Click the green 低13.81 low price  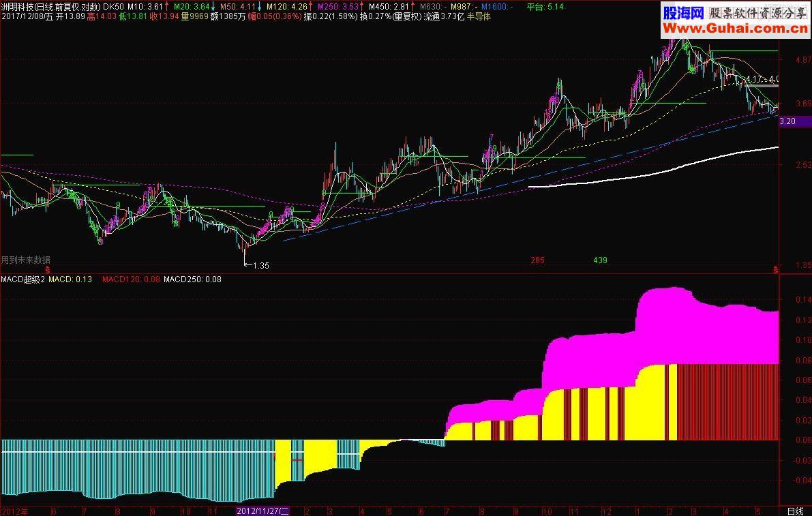(132, 16)
